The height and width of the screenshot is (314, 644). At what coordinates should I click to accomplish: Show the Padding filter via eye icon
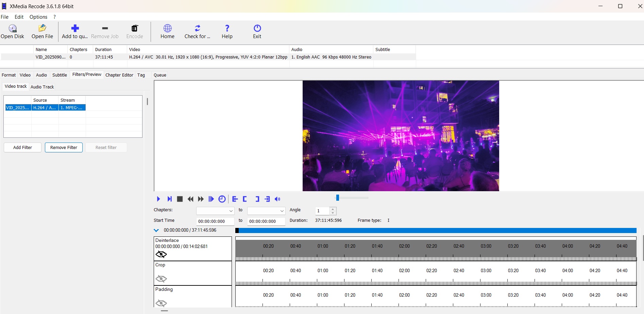pos(161,303)
